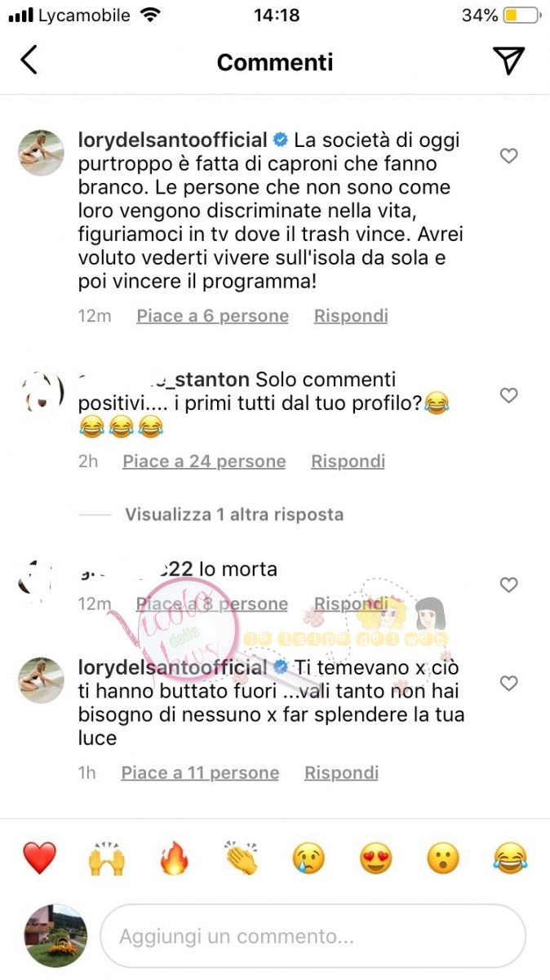Open the direct message paper plane icon
Image resolution: width=550 pixels, height=980 pixels.
(508, 60)
